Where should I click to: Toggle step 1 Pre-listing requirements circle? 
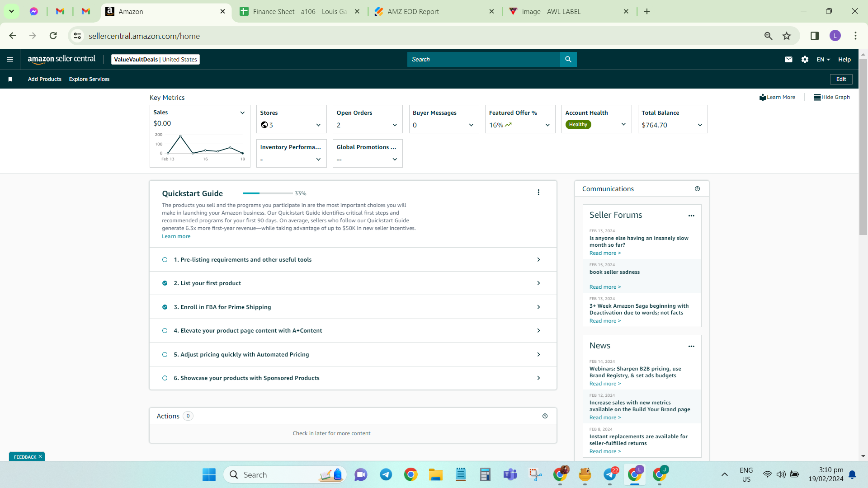[165, 260]
